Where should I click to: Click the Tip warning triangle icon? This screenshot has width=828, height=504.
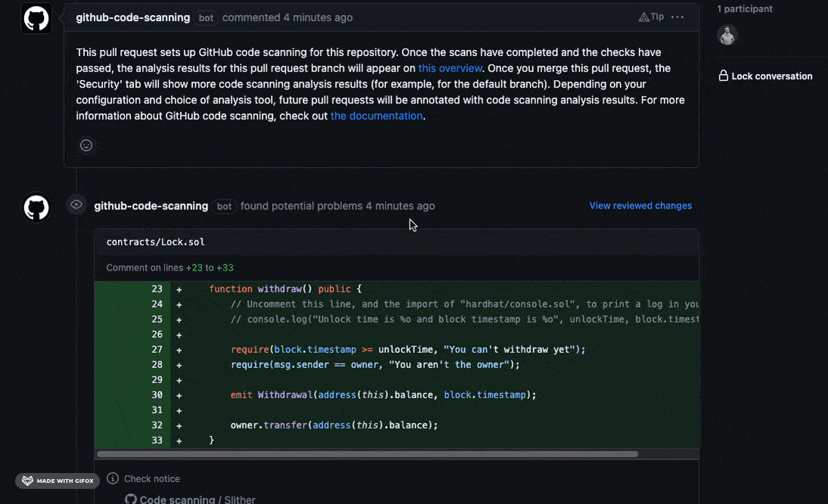pos(643,17)
